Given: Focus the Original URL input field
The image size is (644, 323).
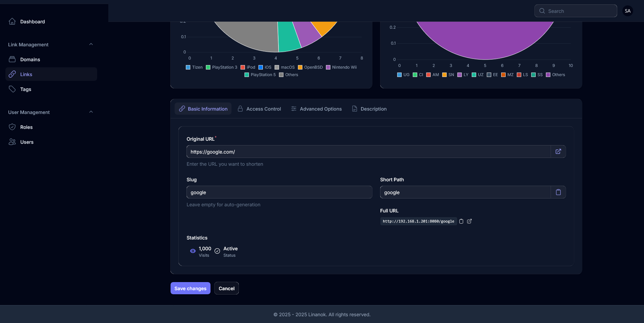Looking at the screenshot, I should click(369, 152).
